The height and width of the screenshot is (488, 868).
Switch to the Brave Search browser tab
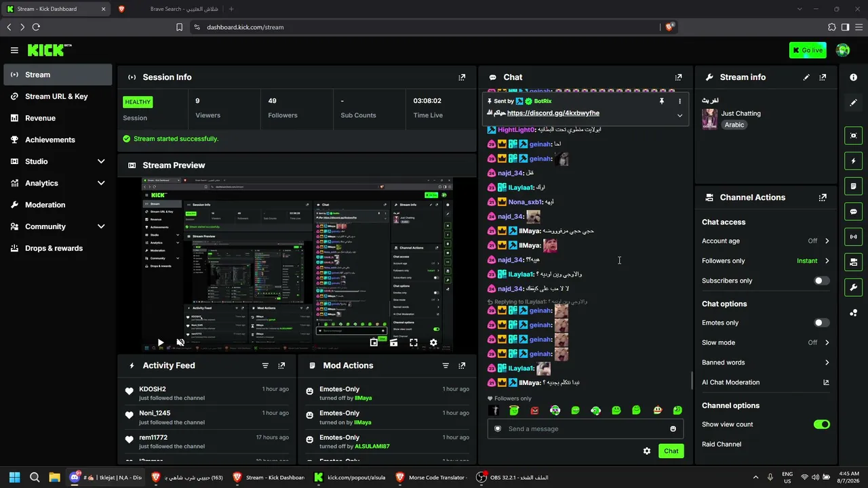169,9
